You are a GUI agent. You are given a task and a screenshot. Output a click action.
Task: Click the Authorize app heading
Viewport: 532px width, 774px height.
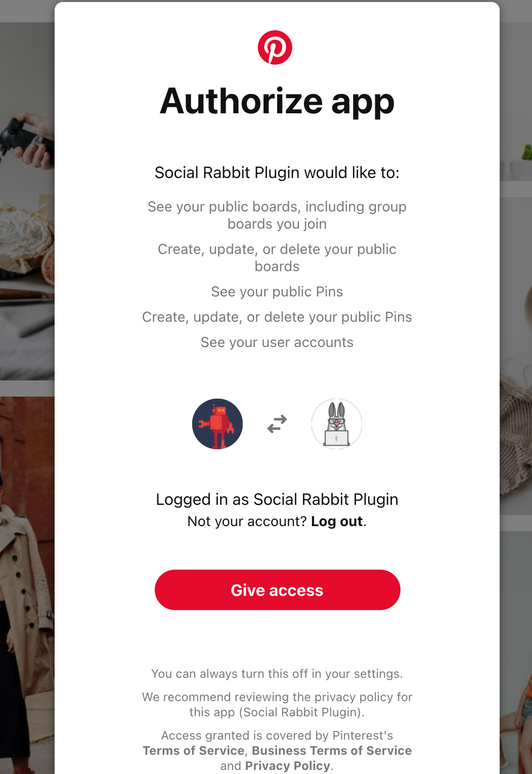(277, 101)
